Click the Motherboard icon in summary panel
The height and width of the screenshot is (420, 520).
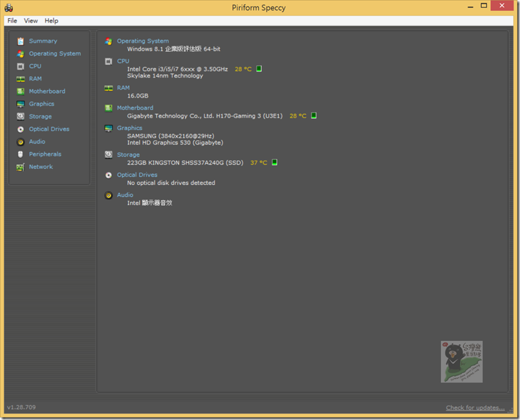tap(109, 108)
